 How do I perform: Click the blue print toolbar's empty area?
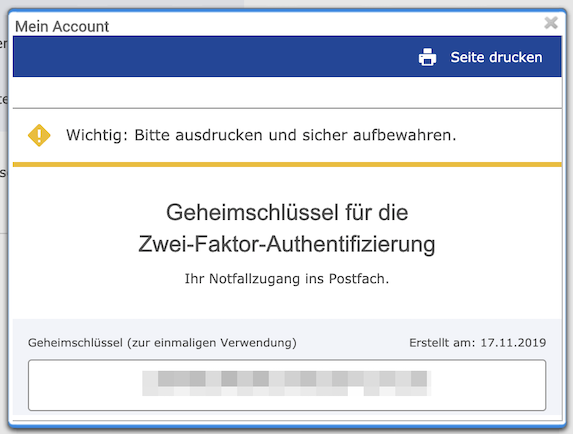(216, 57)
